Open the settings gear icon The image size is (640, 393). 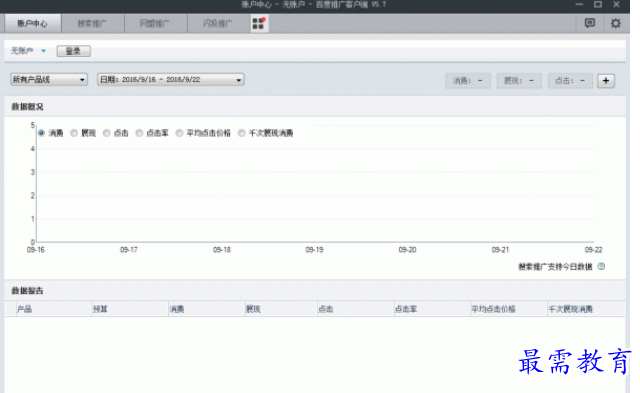[x=615, y=23]
